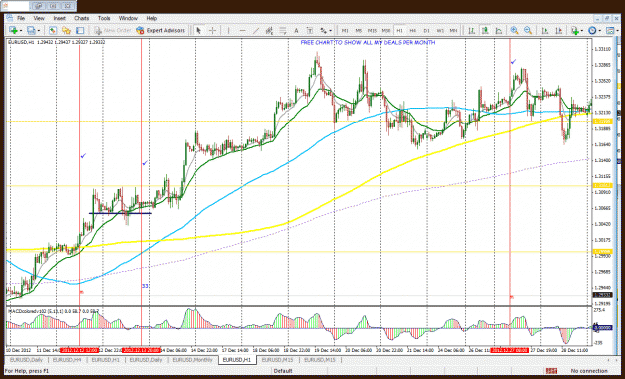Select the dark blue horizontal trend line

(120, 214)
